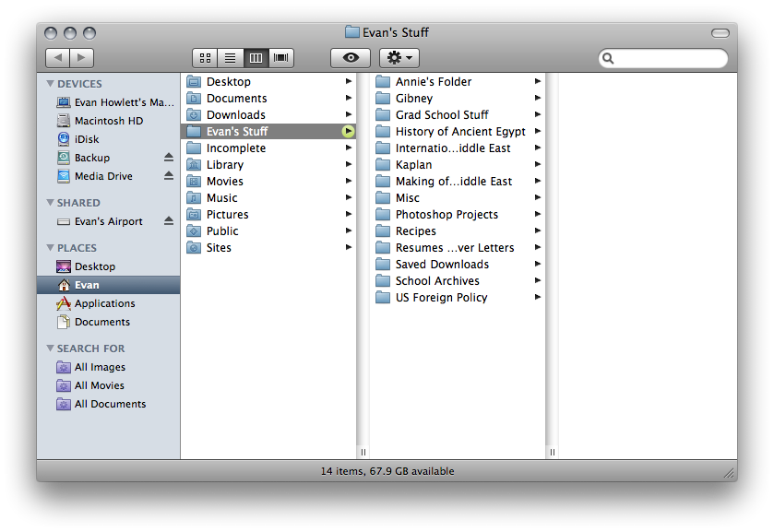Select Evan Howlett's Mac computer icon
774x532 pixels.
tap(64, 102)
